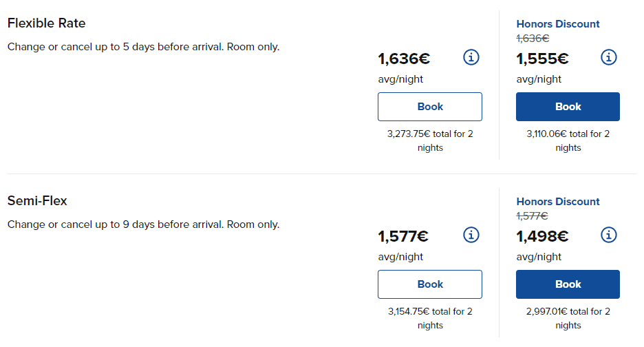Select the Semi-Flex heading
Image resolution: width=644 pixels, height=347 pixels.
pos(37,201)
